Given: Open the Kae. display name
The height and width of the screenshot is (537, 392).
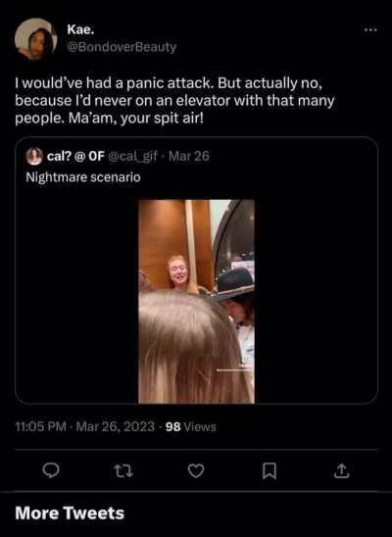Looking at the screenshot, I should (80, 29).
